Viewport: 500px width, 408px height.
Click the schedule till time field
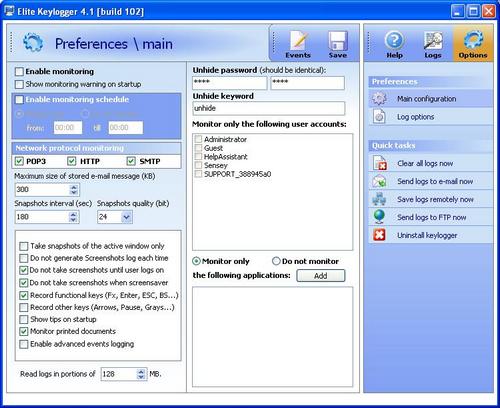[126, 128]
